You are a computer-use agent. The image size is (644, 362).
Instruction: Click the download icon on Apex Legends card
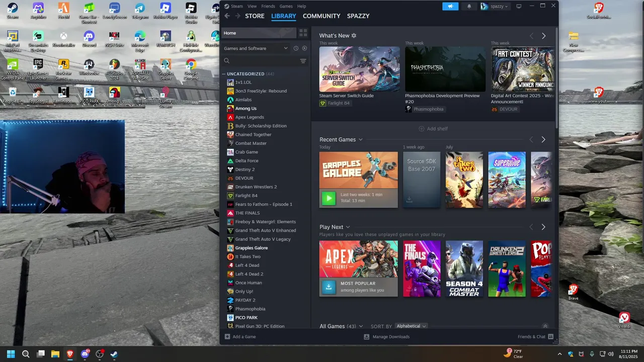coord(329,287)
